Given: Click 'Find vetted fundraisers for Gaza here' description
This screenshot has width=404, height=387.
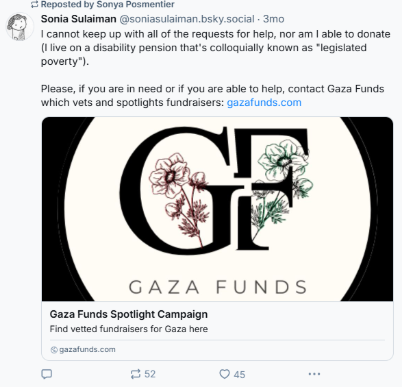Looking at the screenshot, I should coord(129,329).
